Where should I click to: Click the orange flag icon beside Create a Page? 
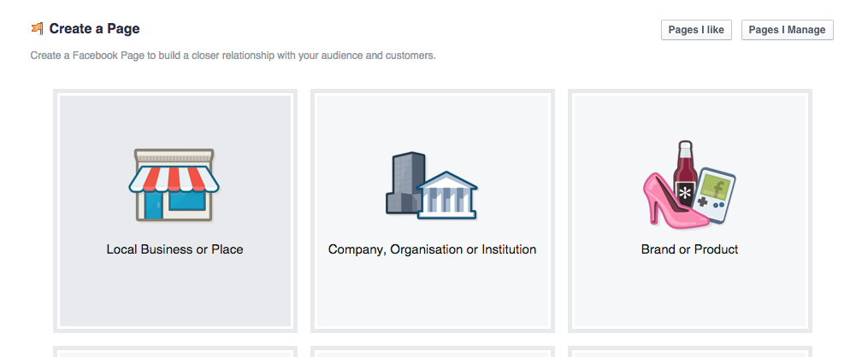[x=37, y=29]
